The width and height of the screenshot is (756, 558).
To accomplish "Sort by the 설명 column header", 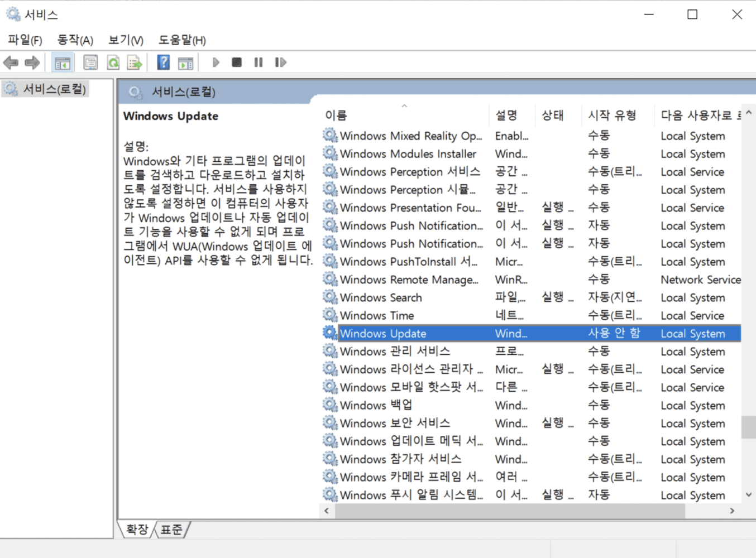I will 511,115.
